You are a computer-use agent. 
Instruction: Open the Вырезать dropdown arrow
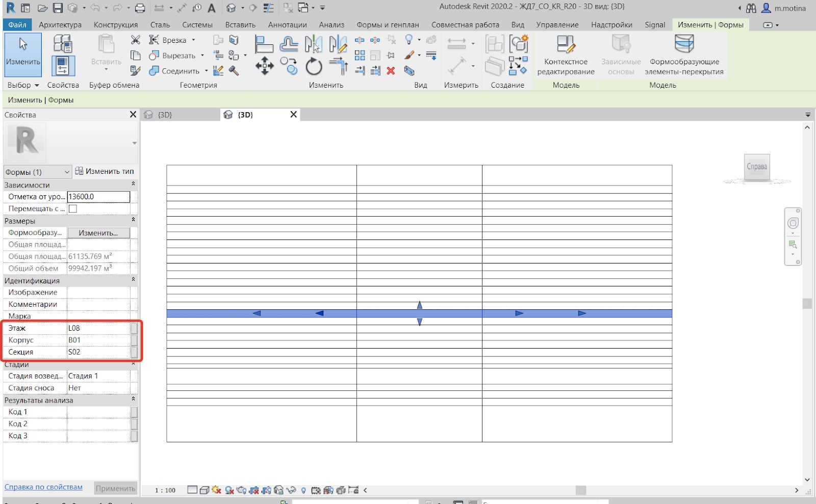(202, 55)
